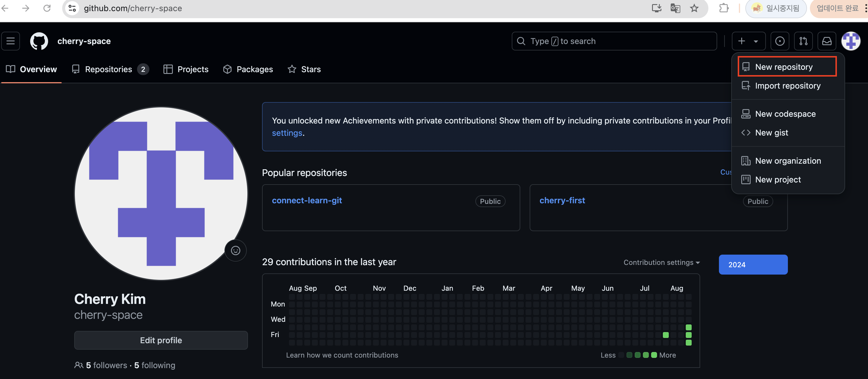Choose New repository from the menu
This screenshot has width=868, height=379.
[x=784, y=67]
